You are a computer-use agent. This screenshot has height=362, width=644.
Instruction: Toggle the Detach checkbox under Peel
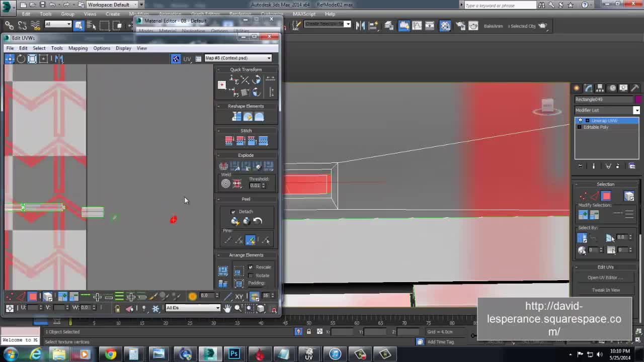pyautogui.click(x=233, y=212)
